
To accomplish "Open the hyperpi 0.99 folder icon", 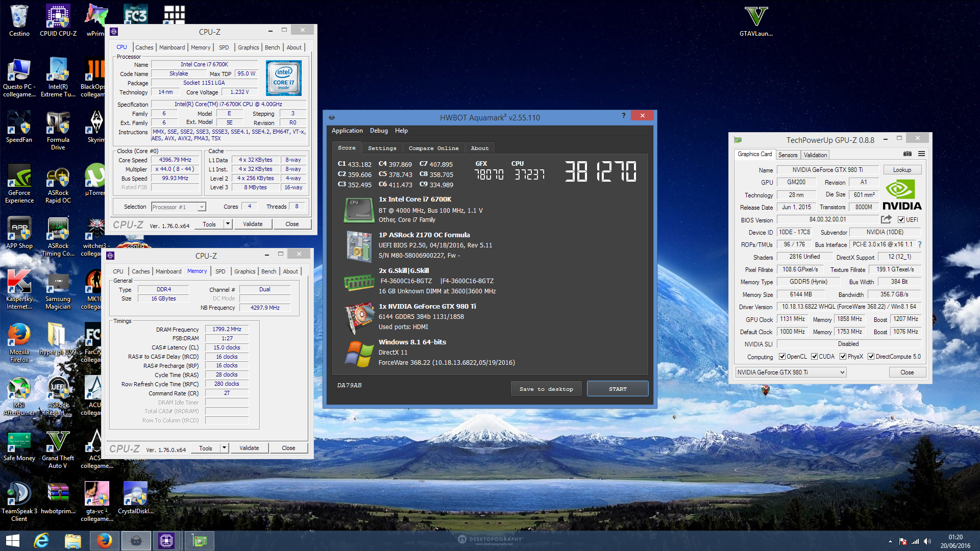I will 58,339.
